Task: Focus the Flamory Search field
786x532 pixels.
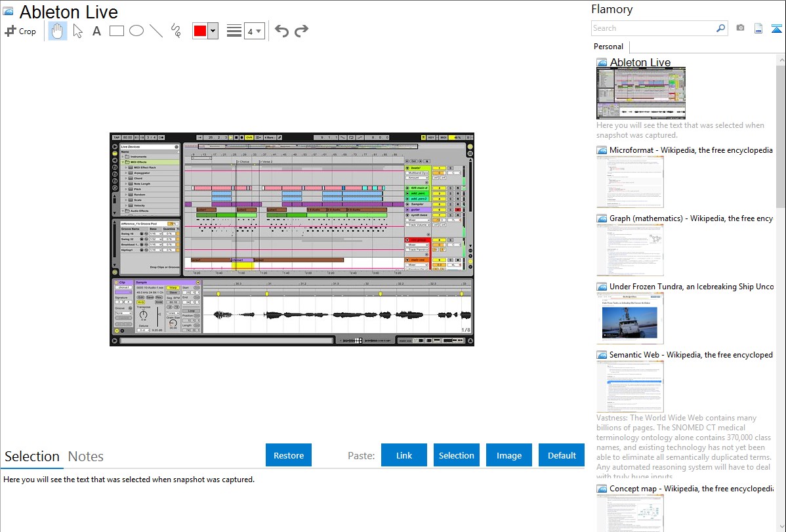Action: point(653,28)
